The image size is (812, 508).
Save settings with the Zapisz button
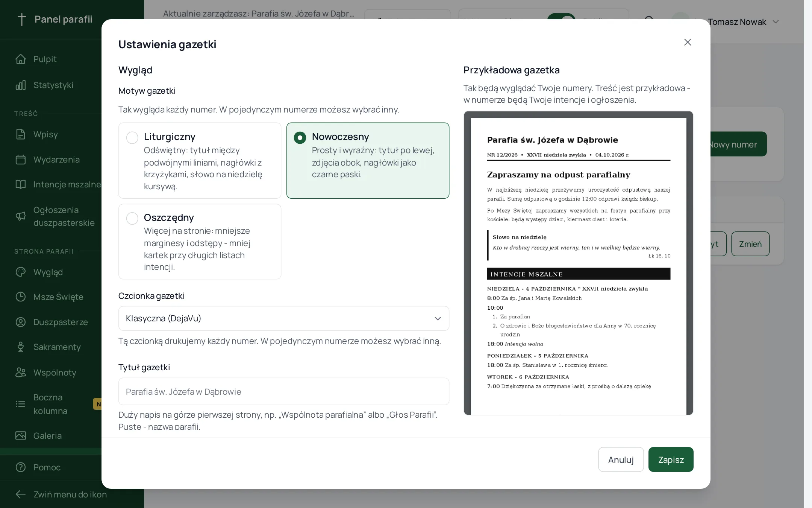(x=671, y=459)
